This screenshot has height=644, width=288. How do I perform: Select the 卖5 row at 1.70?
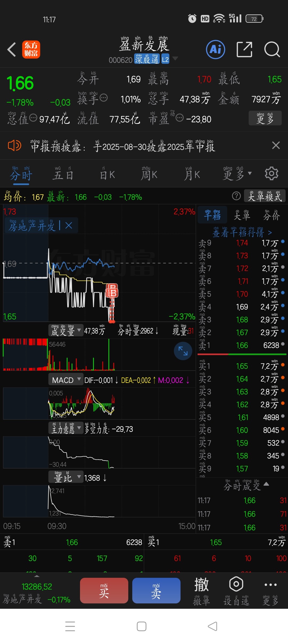[x=242, y=294]
